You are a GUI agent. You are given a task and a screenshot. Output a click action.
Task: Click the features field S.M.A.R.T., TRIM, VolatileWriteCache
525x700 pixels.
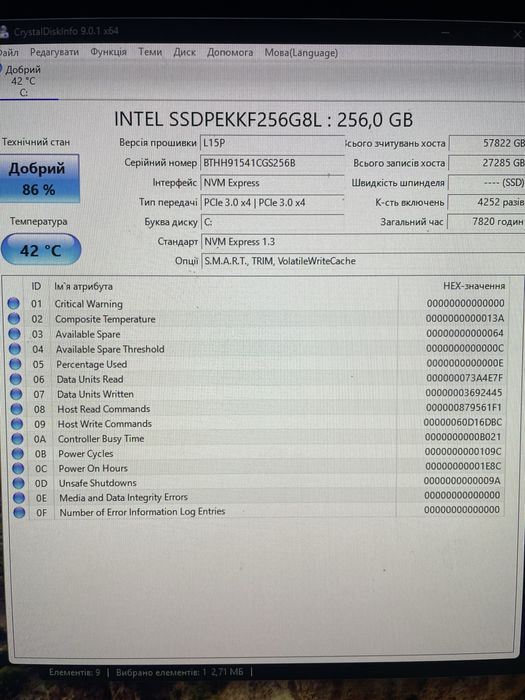pos(363,261)
